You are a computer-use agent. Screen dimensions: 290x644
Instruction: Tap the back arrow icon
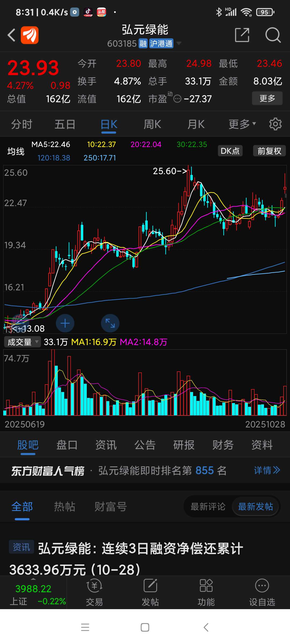(11, 35)
